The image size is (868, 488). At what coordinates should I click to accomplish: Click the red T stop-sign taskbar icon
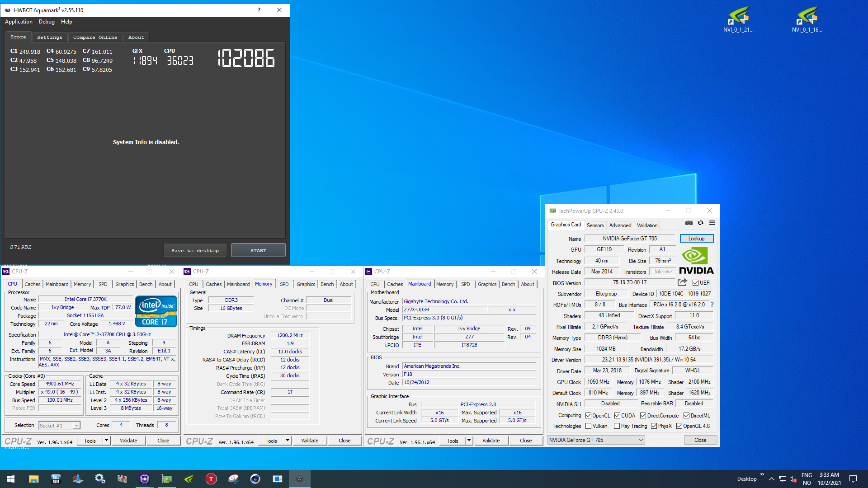[x=211, y=479]
